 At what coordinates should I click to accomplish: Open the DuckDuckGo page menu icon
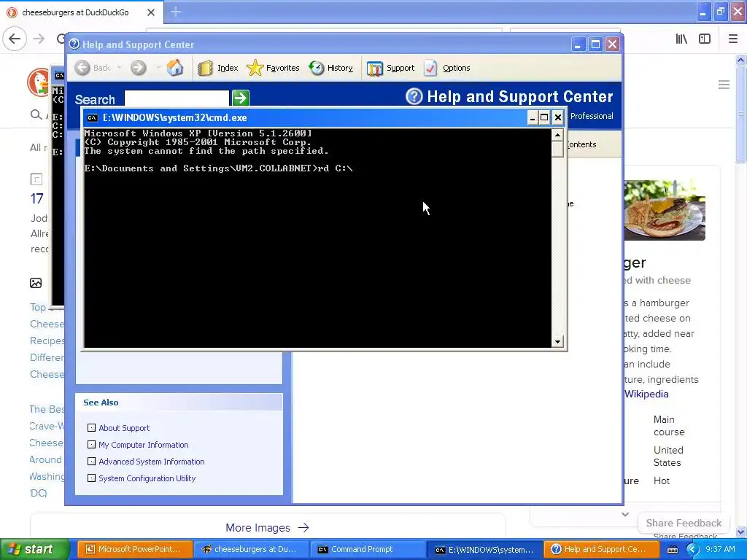coord(724,85)
